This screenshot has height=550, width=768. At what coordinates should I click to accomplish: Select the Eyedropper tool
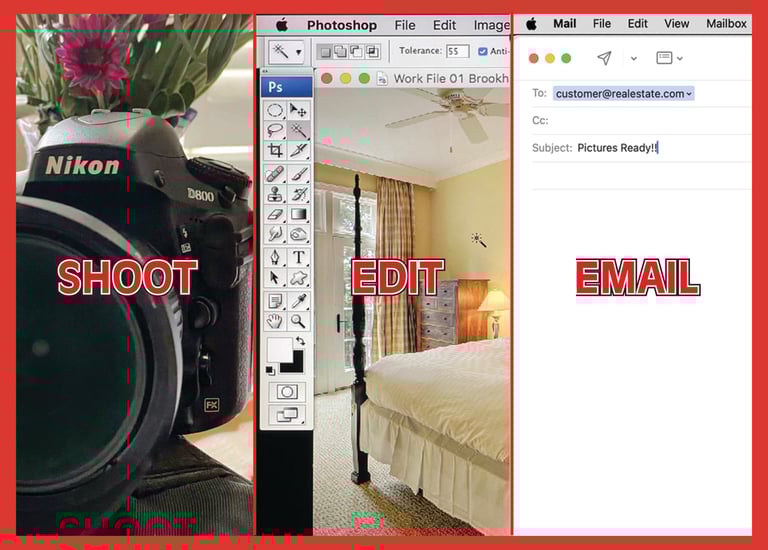tap(298, 300)
